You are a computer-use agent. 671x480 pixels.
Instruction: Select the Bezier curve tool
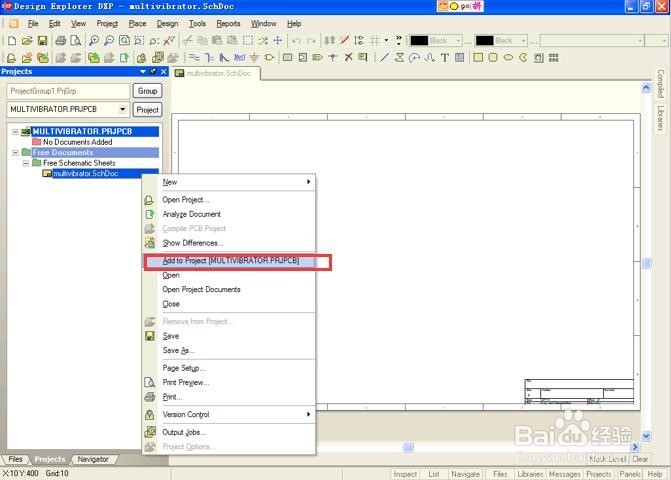(x=429, y=57)
